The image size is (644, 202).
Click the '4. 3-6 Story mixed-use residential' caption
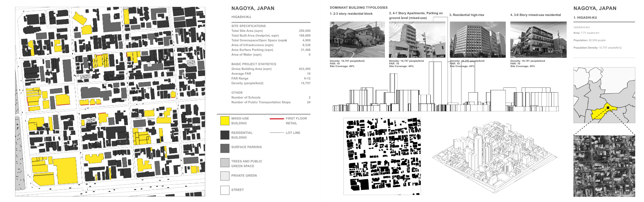[536, 15]
